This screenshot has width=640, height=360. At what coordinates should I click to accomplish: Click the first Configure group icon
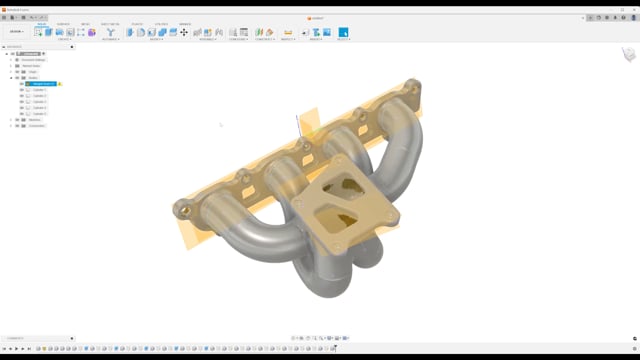(x=233, y=32)
